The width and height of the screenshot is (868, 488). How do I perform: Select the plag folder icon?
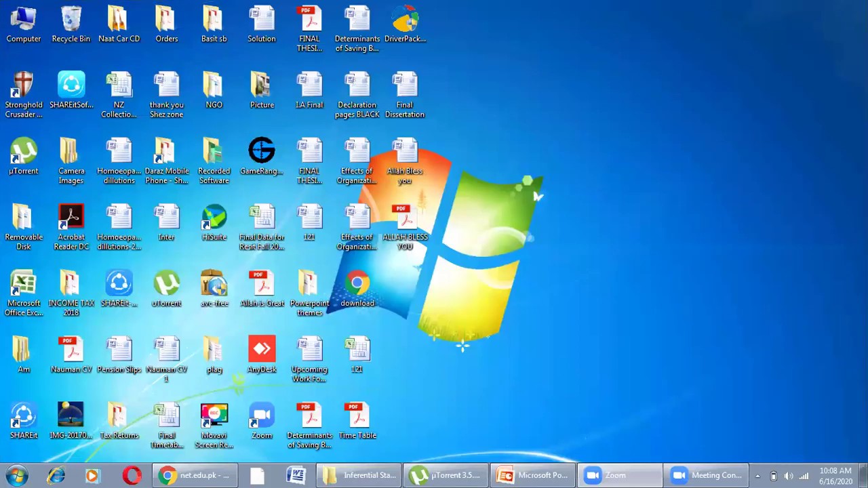[214, 355]
